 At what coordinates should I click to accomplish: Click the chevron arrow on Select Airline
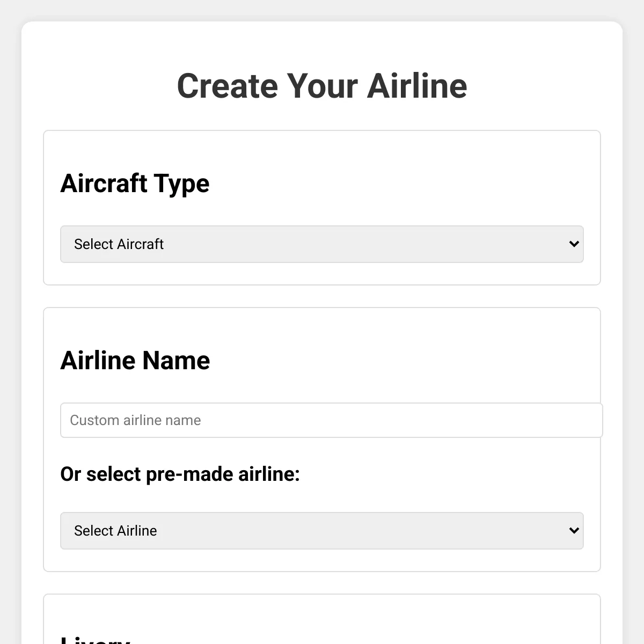[574, 531]
